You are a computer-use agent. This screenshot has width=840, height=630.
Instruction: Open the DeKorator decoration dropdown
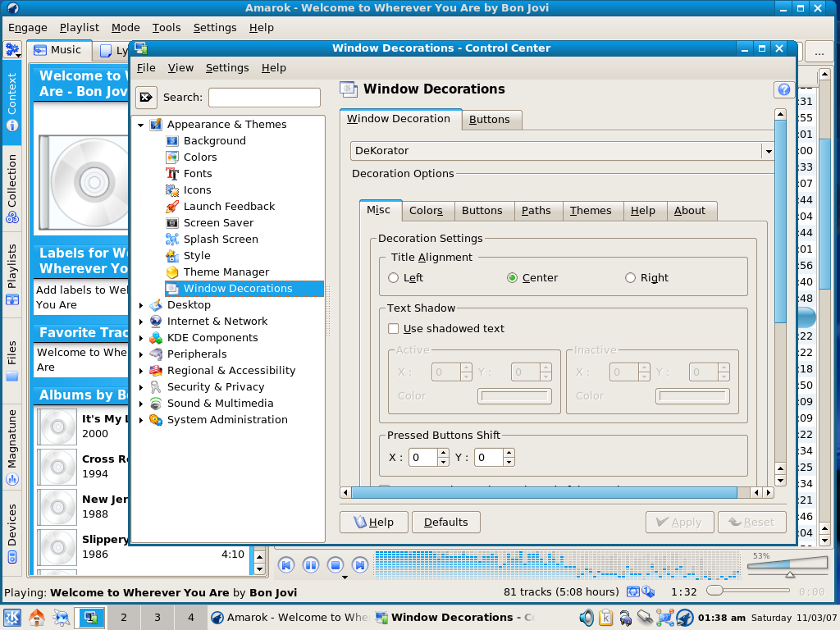click(x=563, y=151)
